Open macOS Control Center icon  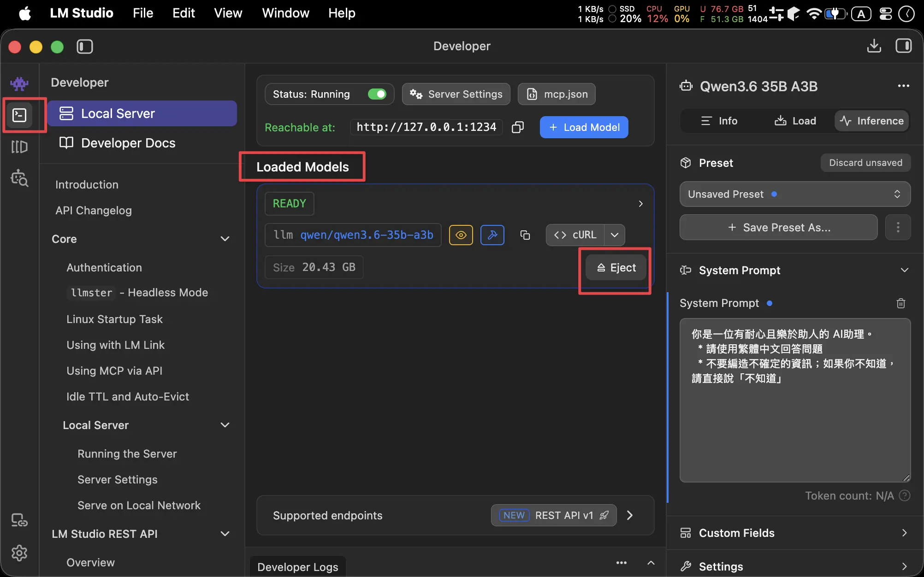[886, 13]
